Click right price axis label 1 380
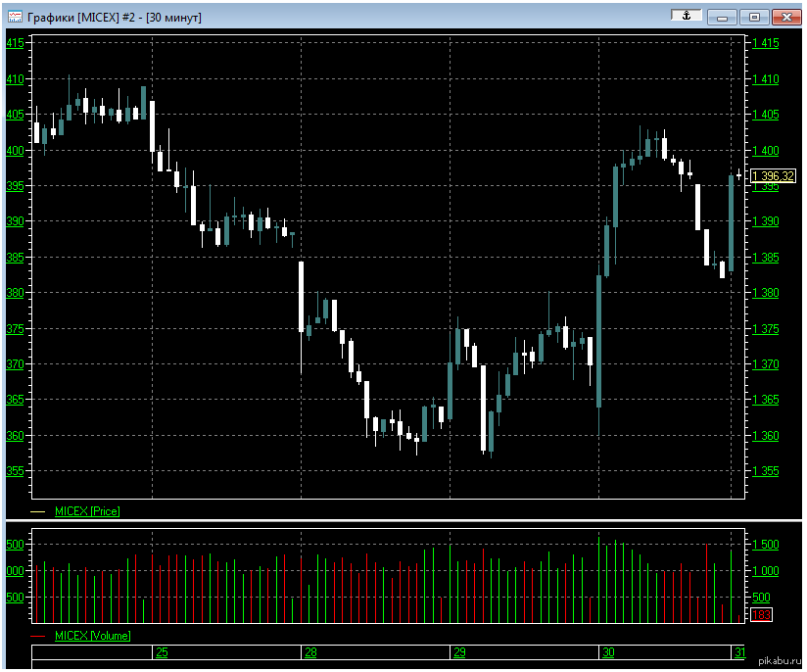 pyautogui.click(x=766, y=293)
